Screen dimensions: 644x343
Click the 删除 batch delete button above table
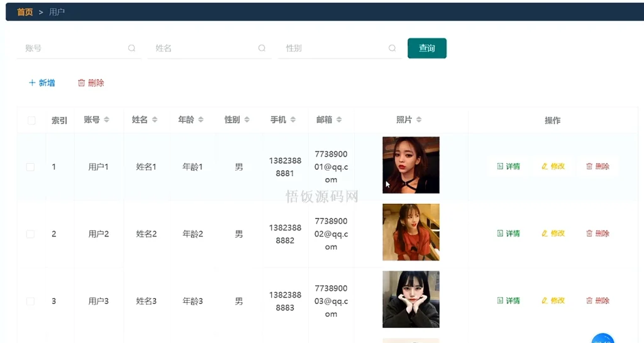tap(91, 82)
